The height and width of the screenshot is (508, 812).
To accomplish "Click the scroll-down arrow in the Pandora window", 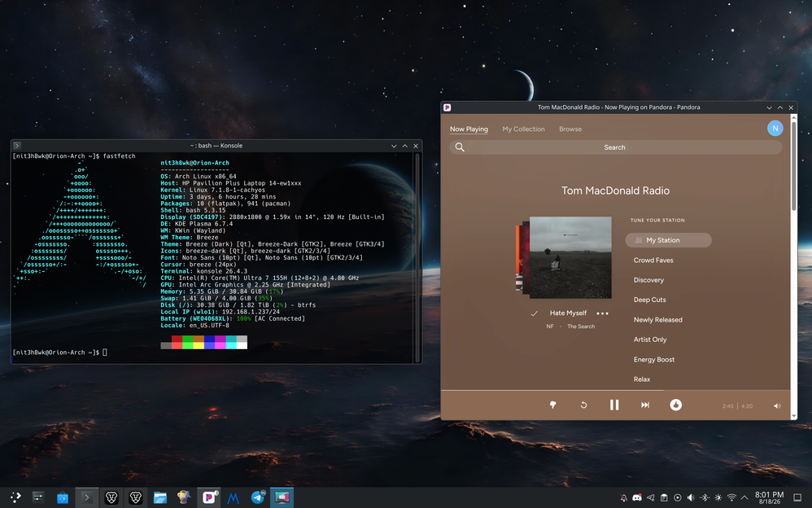I will pos(794,416).
